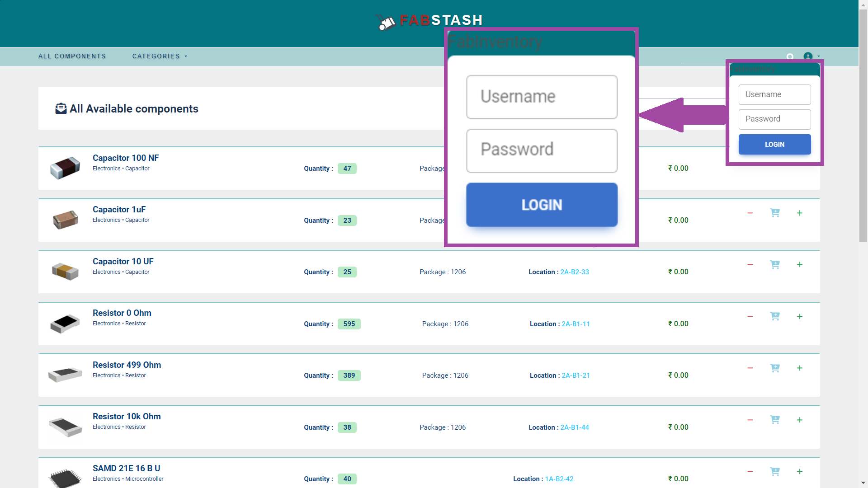Click dropdown caret beside user avatar
This screenshot has height=488, width=868.
(819, 56)
